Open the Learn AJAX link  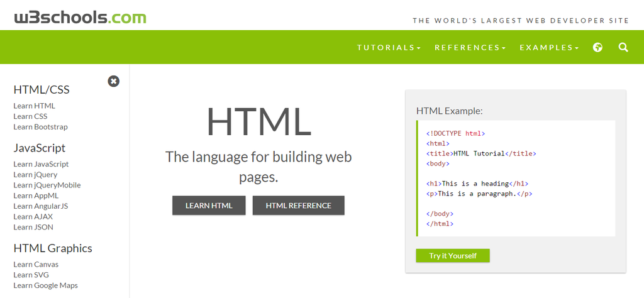[33, 216]
